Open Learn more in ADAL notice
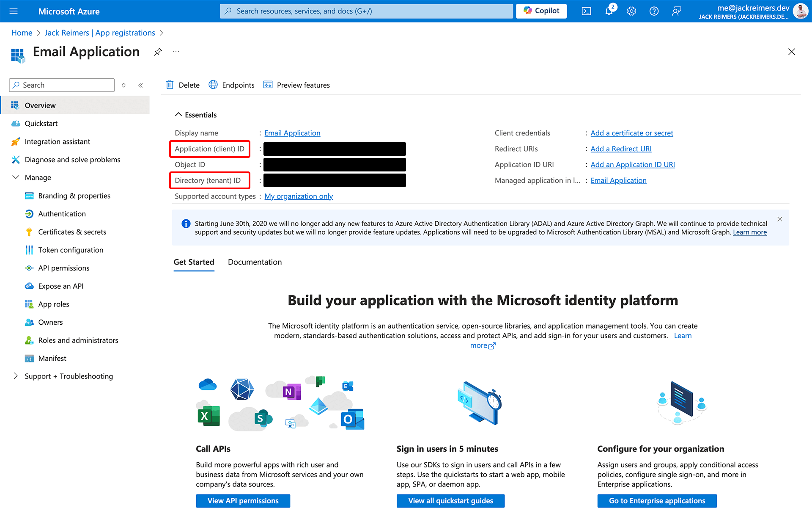The image size is (812, 508). click(750, 232)
